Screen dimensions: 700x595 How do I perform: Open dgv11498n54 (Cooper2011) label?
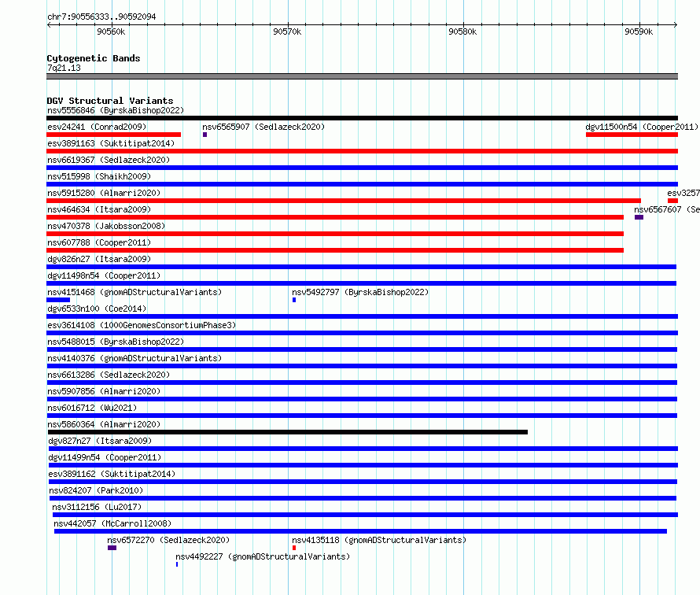tap(104, 275)
